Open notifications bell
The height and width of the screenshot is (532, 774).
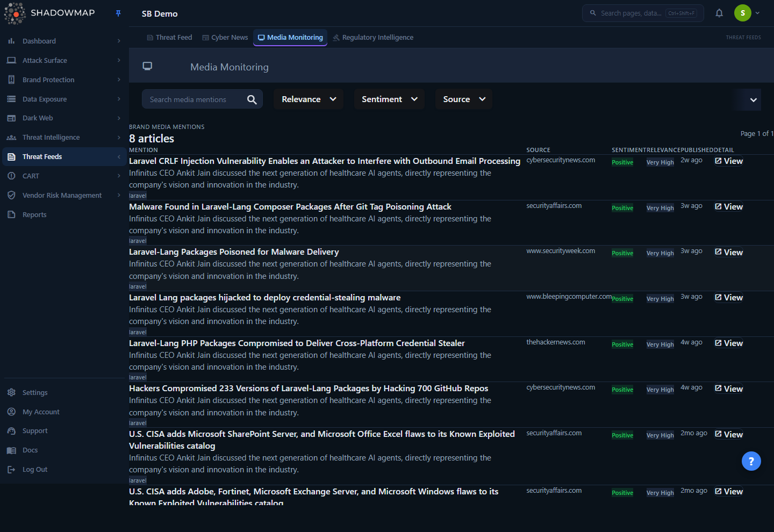(x=719, y=13)
